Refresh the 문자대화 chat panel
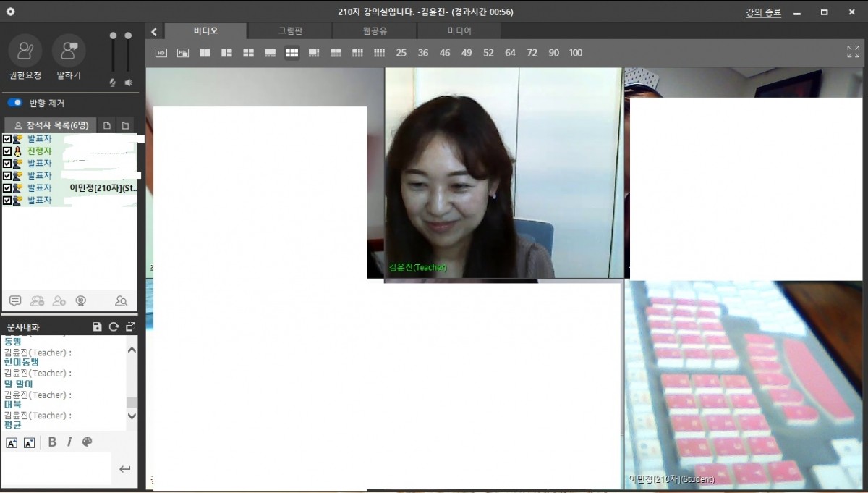Viewport: 868px width, 493px height. (114, 327)
